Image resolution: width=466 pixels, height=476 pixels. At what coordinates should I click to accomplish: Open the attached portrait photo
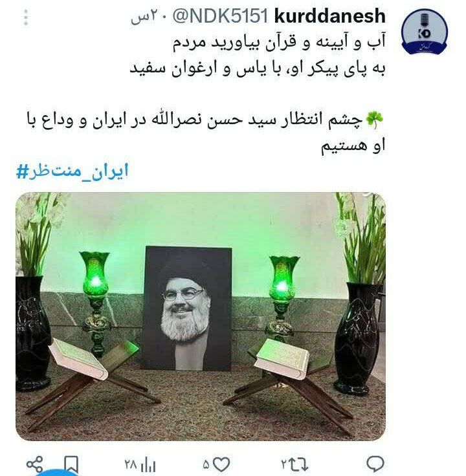(x=201, y=316)
